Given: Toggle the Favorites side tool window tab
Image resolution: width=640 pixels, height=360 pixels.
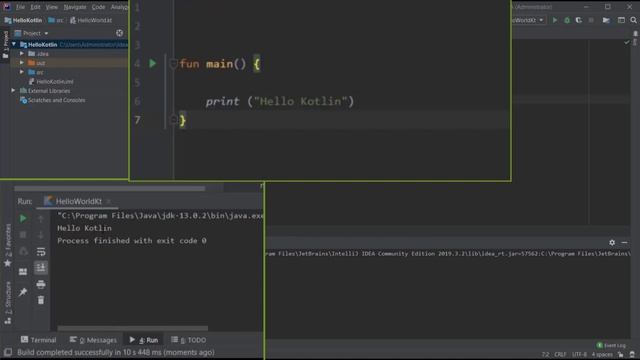Looking at the screenshot, I should [x=8, y=245].
